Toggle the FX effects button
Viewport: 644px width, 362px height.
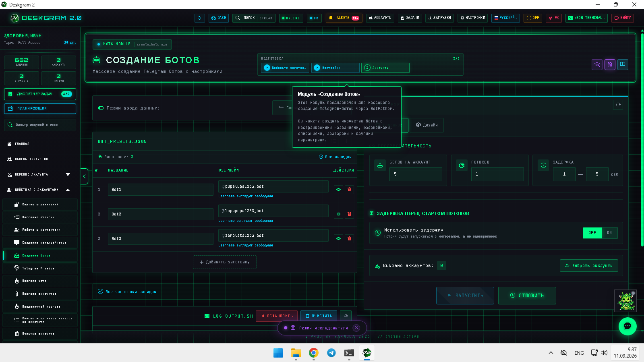pyautogui.click(x=554, y=18)
